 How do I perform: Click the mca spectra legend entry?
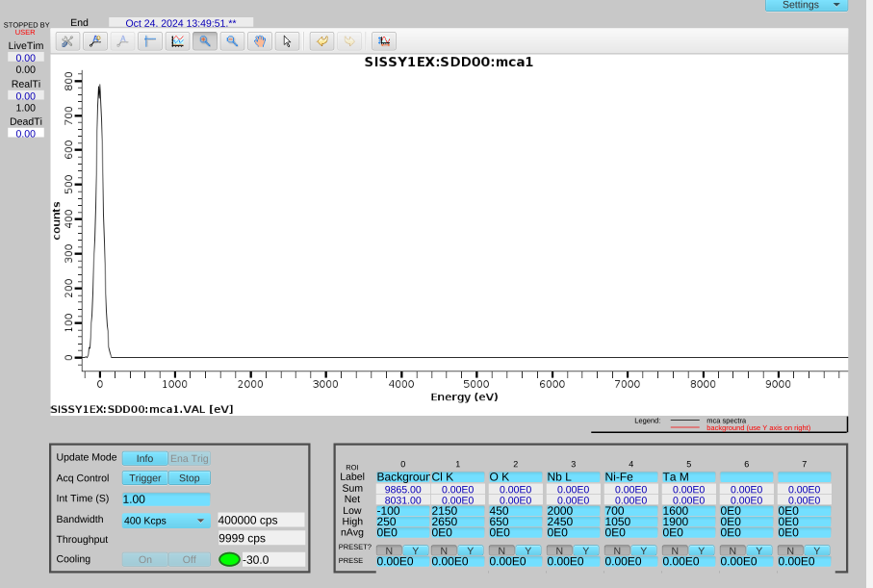(726, 421)
